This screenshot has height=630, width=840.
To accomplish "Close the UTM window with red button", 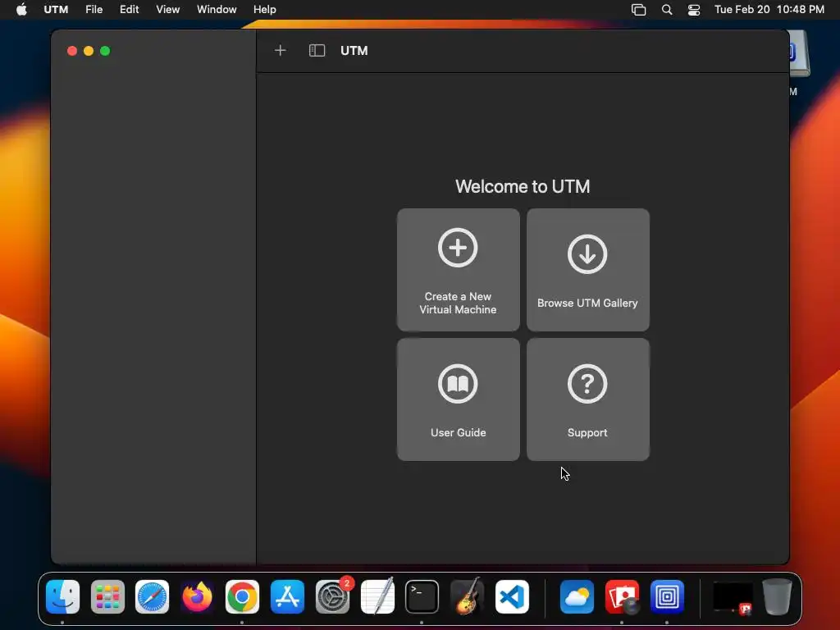I will coord(72,51).
